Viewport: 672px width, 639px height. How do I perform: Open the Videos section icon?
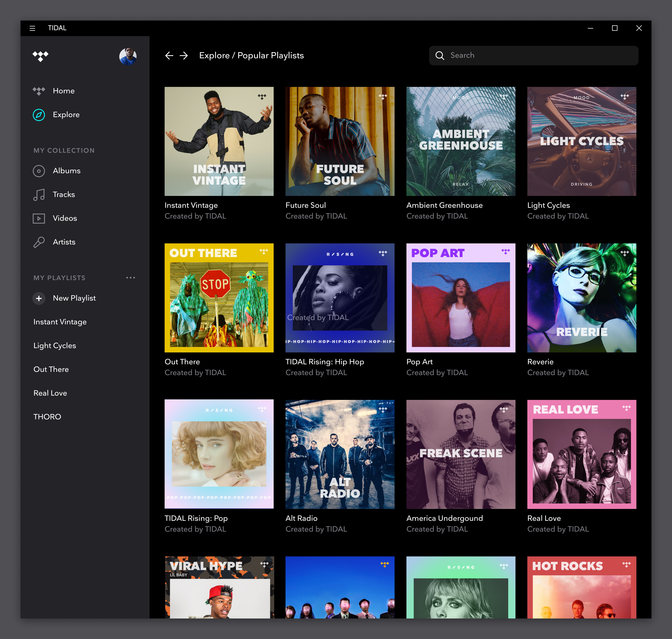(39, 218)
